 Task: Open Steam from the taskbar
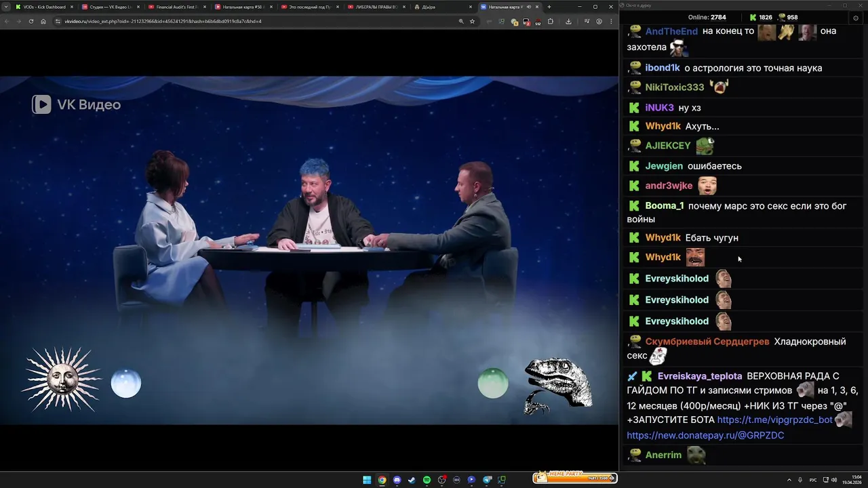[412, 480]
